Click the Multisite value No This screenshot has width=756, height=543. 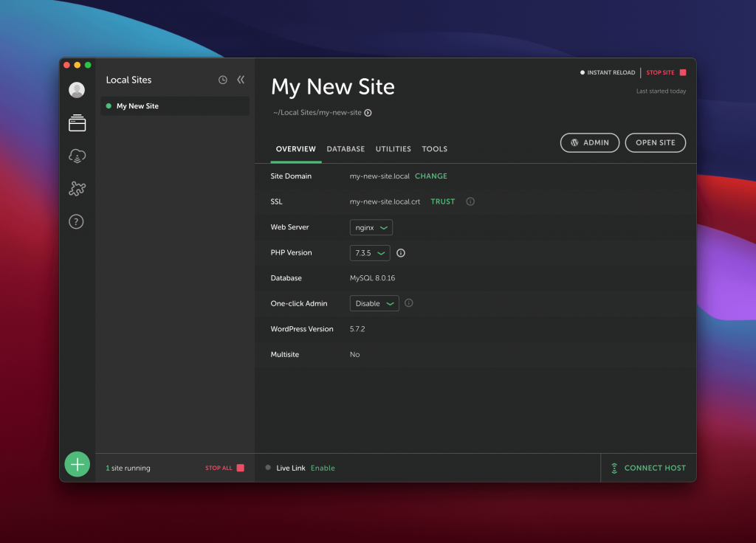point(355,355)
